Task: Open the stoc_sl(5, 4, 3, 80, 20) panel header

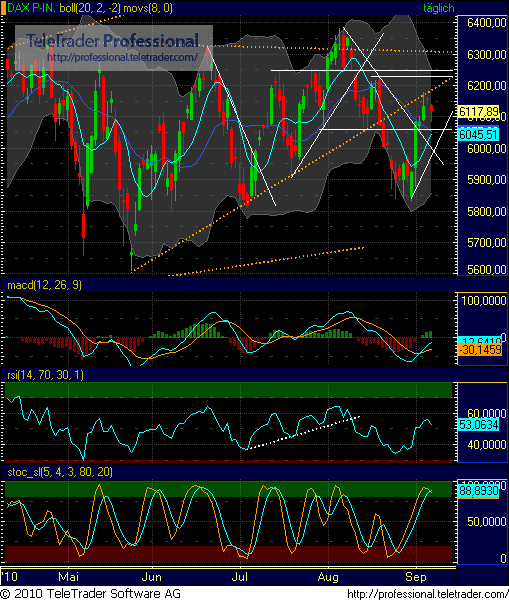Action: 60,472
